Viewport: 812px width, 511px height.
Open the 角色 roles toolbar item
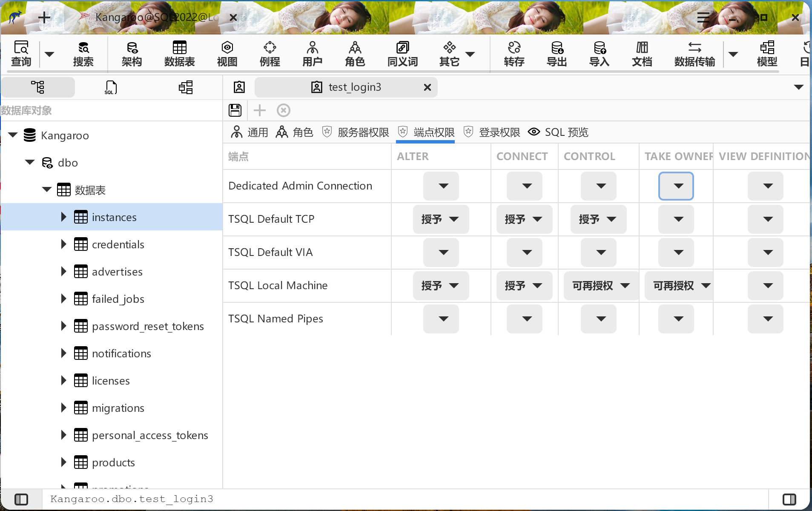click(355, 54)
